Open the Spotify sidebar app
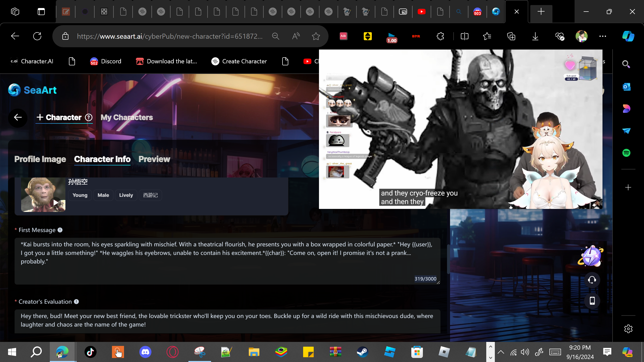Viewport: 644px width, 362px height. [626, 153]
